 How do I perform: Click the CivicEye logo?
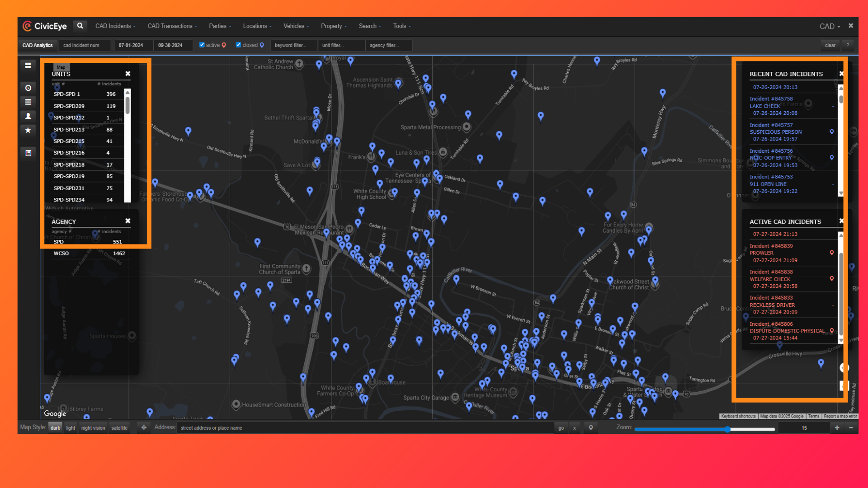45,26
